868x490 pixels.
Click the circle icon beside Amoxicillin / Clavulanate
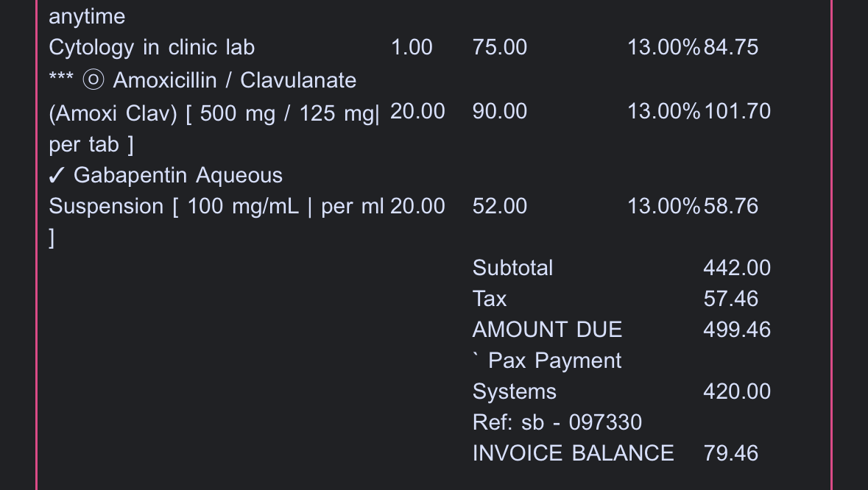[93, 80]
